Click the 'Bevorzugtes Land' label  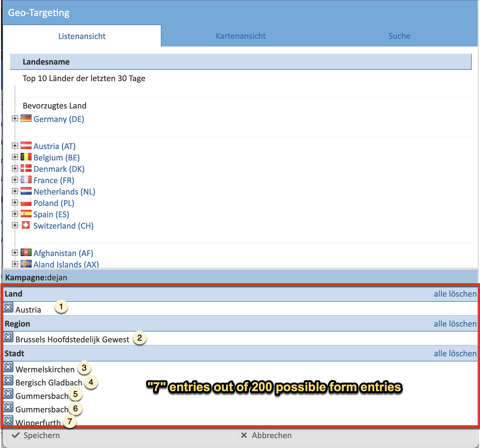pos(55,106)
